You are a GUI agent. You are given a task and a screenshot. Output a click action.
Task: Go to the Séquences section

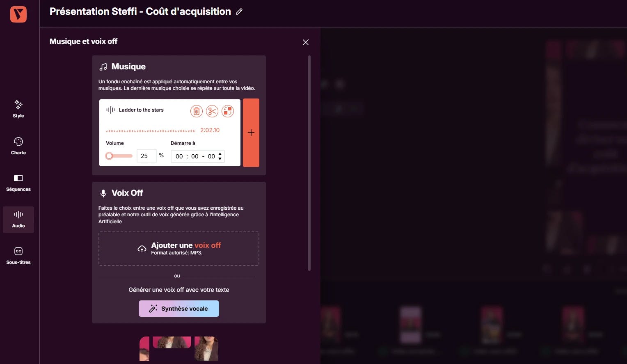tap(18, 183)
